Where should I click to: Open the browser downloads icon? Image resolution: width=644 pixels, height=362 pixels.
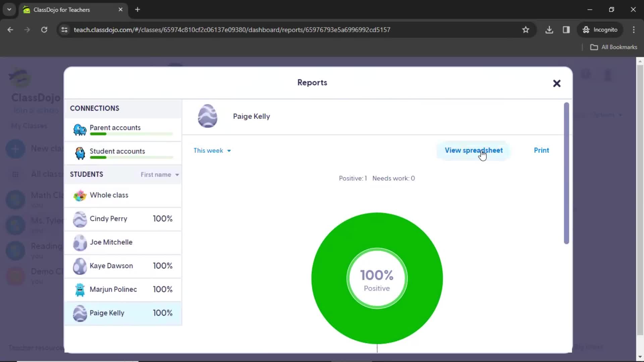click(549, 30)
